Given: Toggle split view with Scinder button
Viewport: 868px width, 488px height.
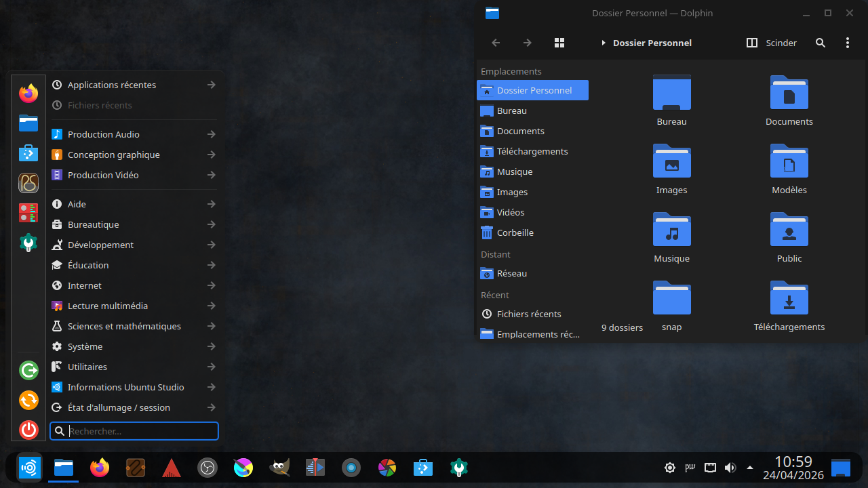Looking at the screenshot, I should (772, 43).
